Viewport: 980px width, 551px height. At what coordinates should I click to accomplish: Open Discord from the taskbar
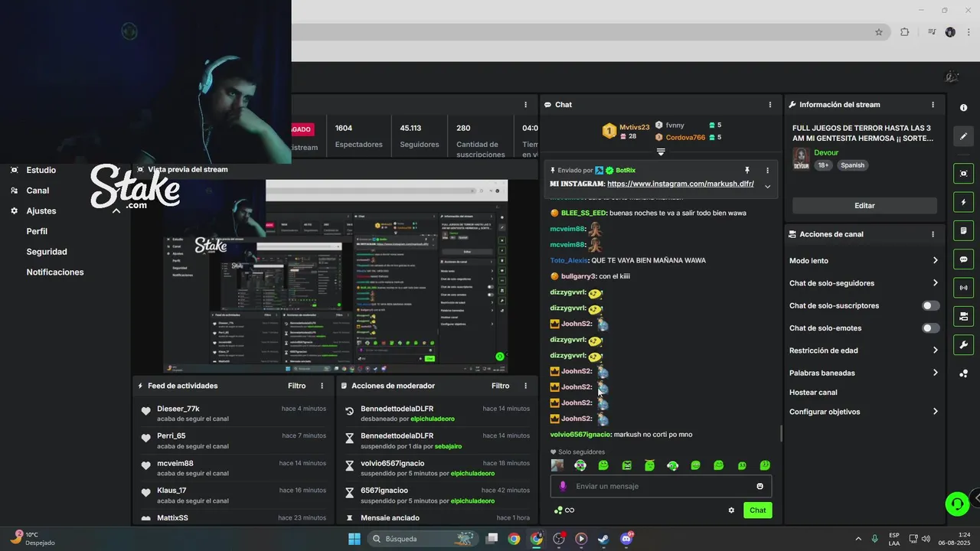[626, 539]
